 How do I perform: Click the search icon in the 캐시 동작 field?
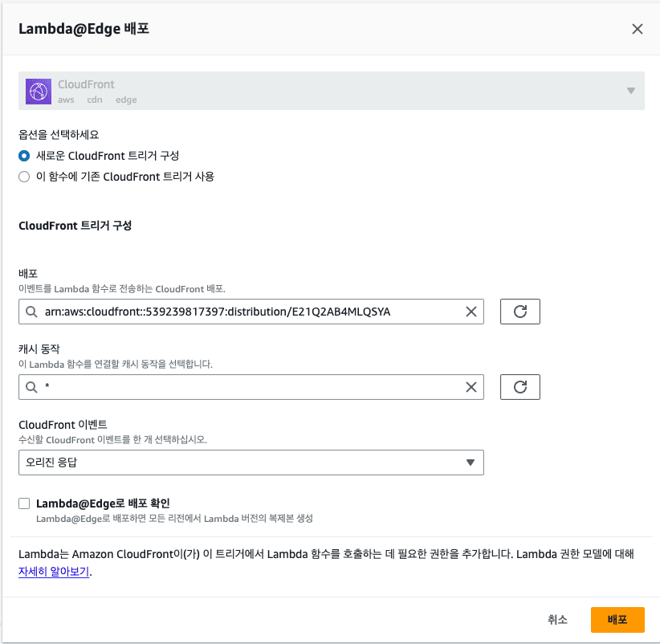pos(31,386)
